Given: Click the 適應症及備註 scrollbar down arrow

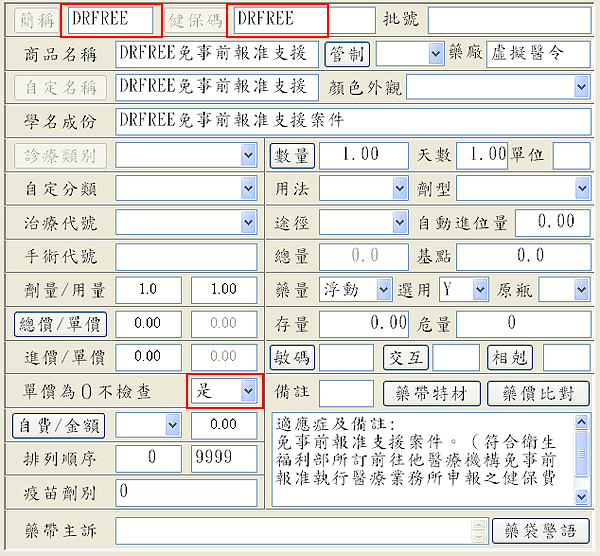Looking at the screenshot, I should point(583,496).
